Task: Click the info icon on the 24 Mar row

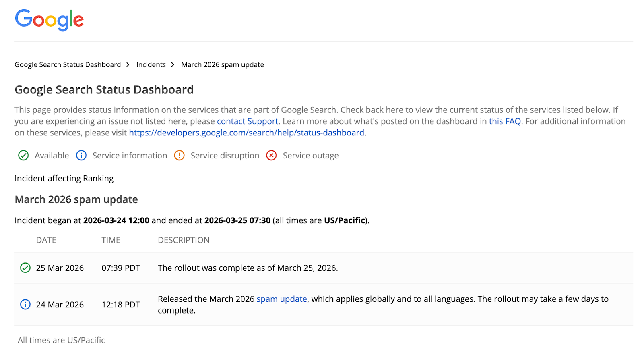Action: (x=25, y=305)
